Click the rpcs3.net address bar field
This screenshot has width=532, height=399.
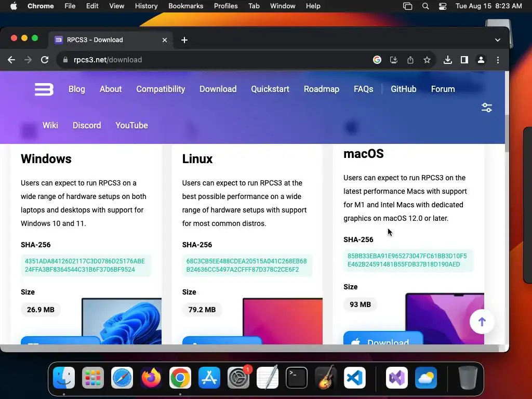[x=217, y=60]
